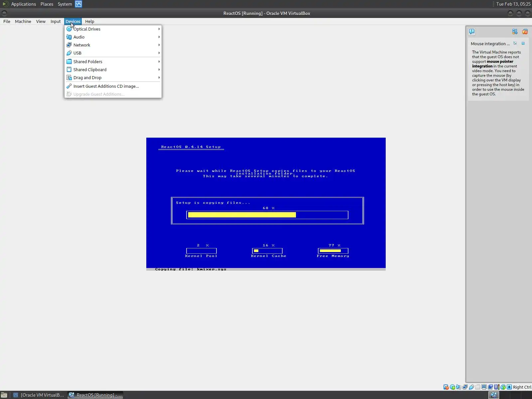This screenshot has width=532, height=399.
Task: Expand the Shared Folders submenu arrow
Action: coord(159,62)
